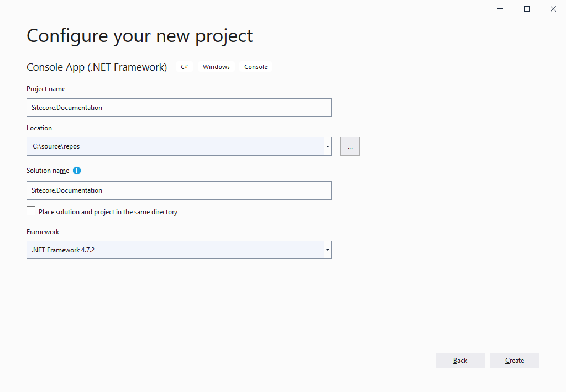Click the Project name label
566x392 pixels.
[x=46, y=89]
